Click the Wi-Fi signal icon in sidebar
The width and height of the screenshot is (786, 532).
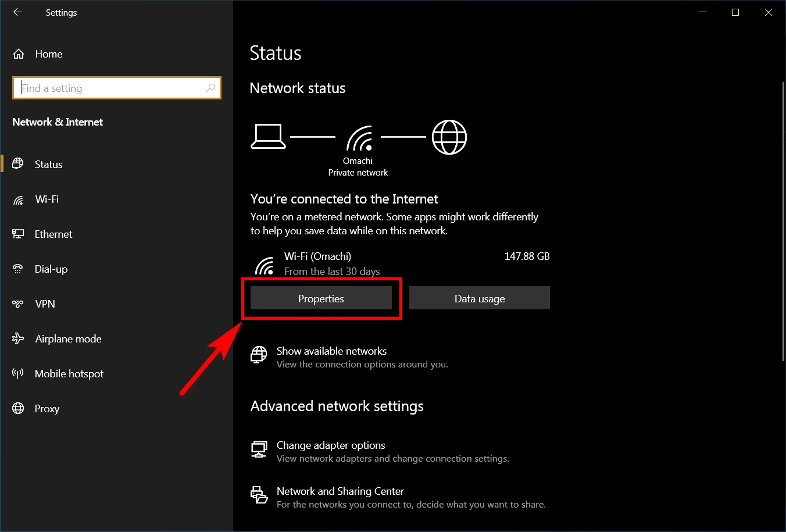point(18,199)
